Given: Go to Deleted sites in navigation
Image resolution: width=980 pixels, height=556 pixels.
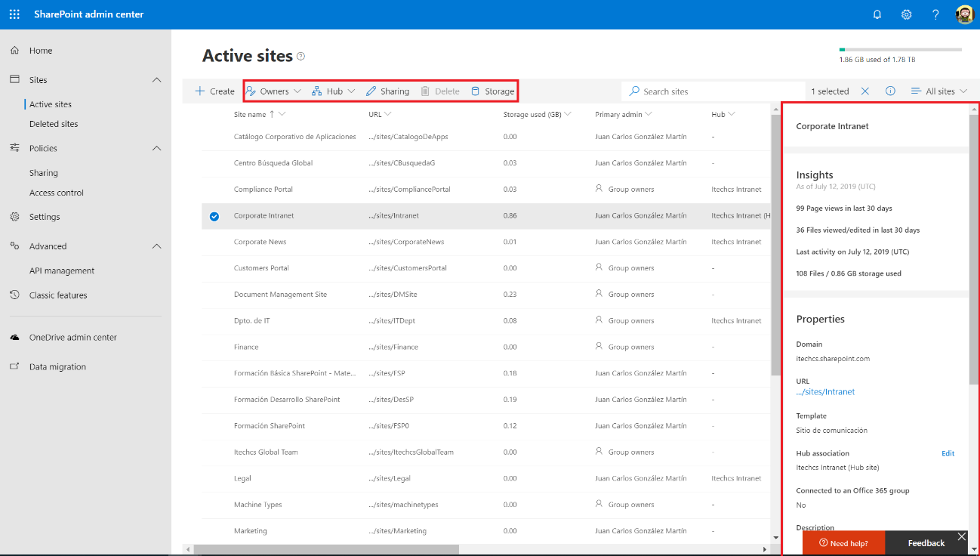Looking at the screenshot, I should coord(54,124).
